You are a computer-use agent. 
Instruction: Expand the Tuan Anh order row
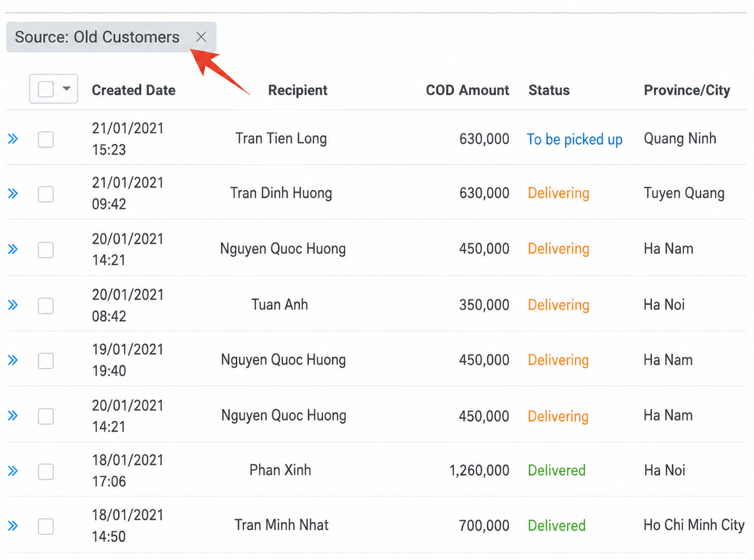coord(13,305)
